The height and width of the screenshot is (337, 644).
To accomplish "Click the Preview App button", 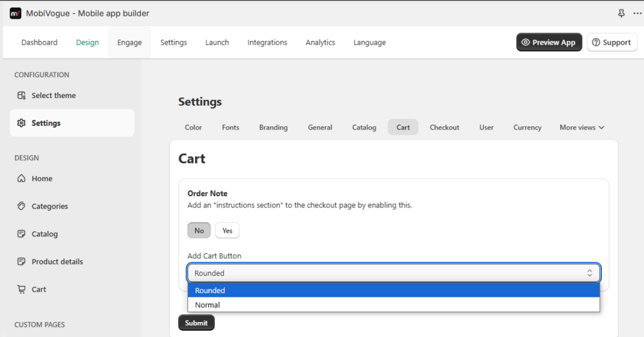I will coord(549,42).
